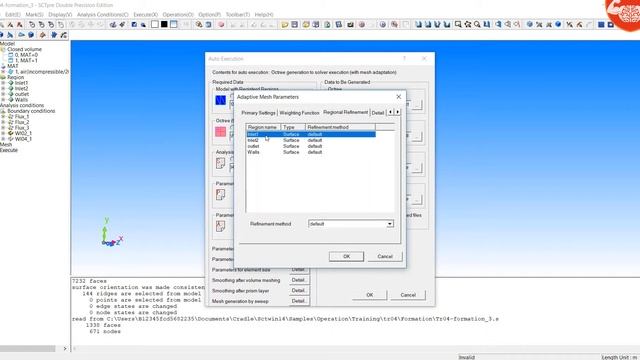Click the brown box icon in second toolbar row
Image resolution: width=640 pixels, height=360 pixels.
42,35
